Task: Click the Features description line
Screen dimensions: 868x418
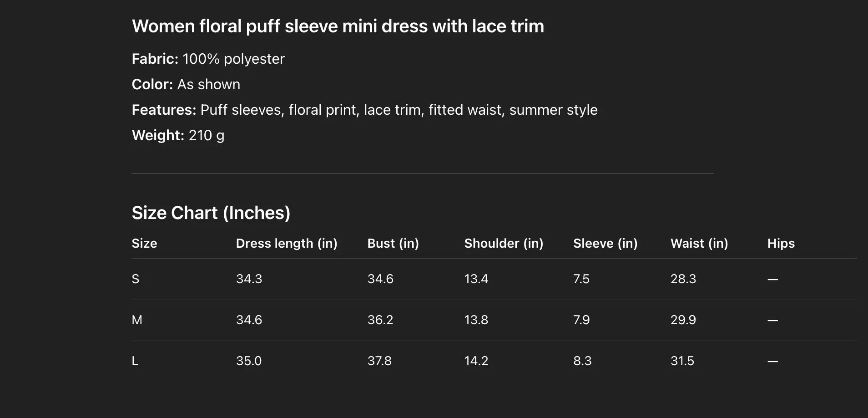Action: pos(364,110)
